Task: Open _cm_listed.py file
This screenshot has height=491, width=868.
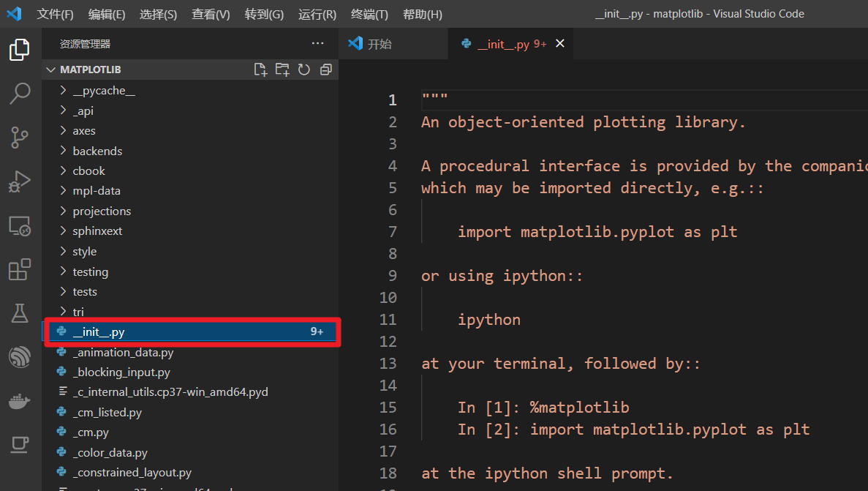Action: point(190,412)
